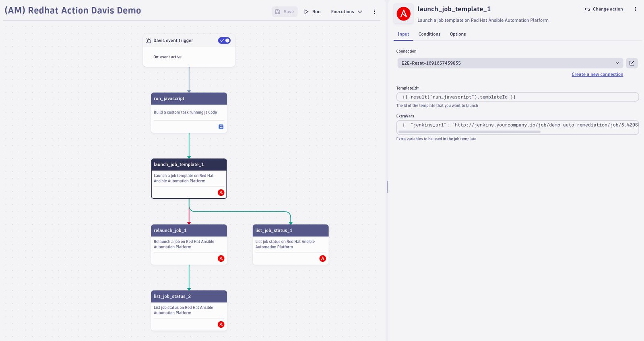Click the Davis event trigger alarm icon
Screen dimensions: 644x341
point(149,41)
